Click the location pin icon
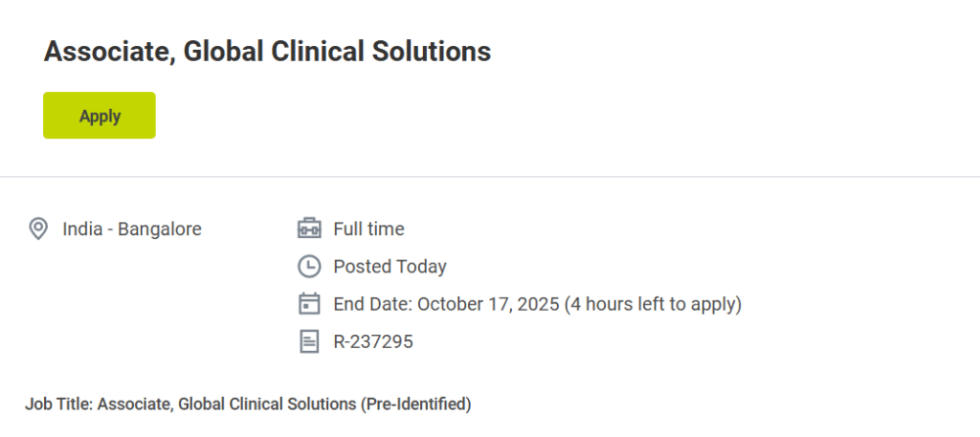The width and height of the screenshot is (980, 437). click(38, 229)
